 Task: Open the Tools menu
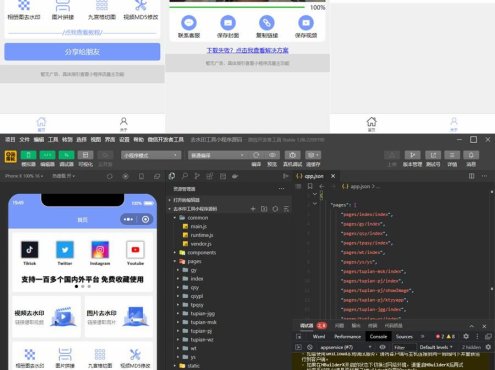point(53,140)
